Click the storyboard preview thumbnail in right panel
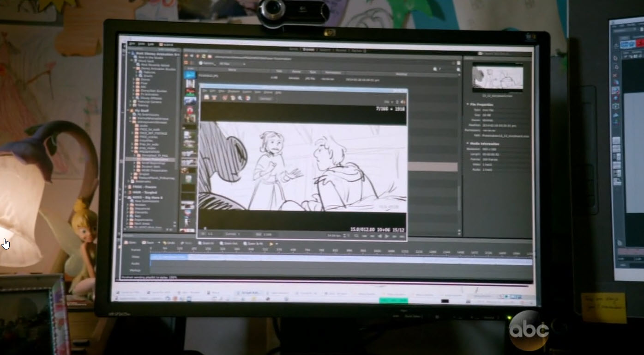644x355 pixels. pyautogui.click(x=498, y=77)
